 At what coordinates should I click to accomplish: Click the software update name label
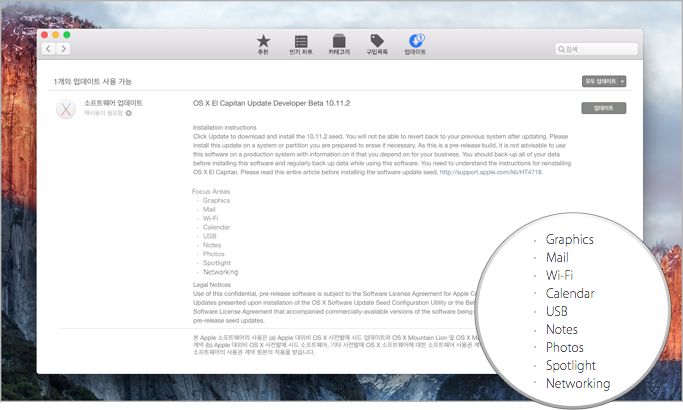(x=113, y=103)
